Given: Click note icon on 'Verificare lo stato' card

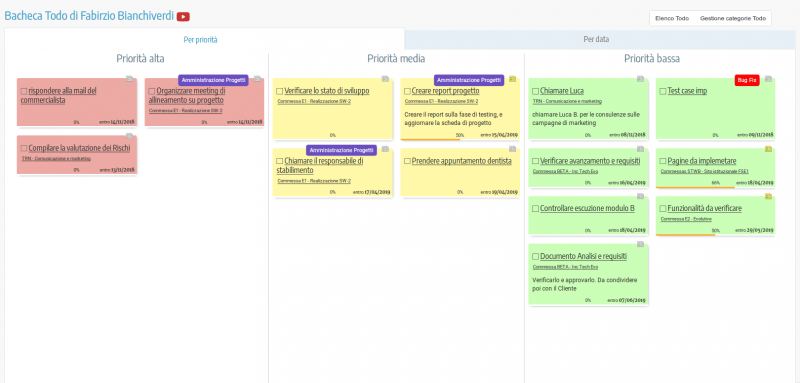Looking at the screenshot, I should pos(385,79).
